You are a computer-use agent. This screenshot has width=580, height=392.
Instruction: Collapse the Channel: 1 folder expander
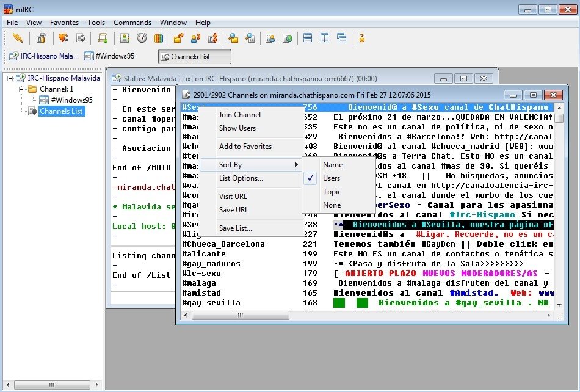click(21, 89)
